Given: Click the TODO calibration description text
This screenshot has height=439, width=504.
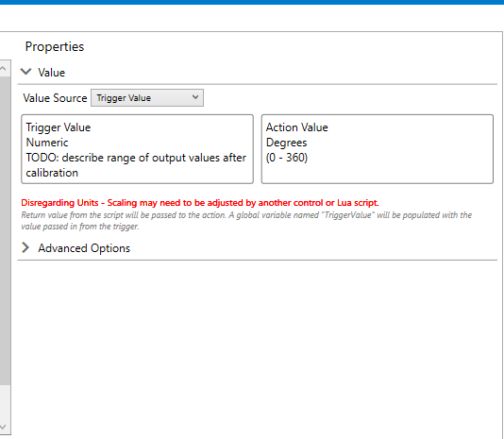Looking at the screenshot, I should (136, 165).
